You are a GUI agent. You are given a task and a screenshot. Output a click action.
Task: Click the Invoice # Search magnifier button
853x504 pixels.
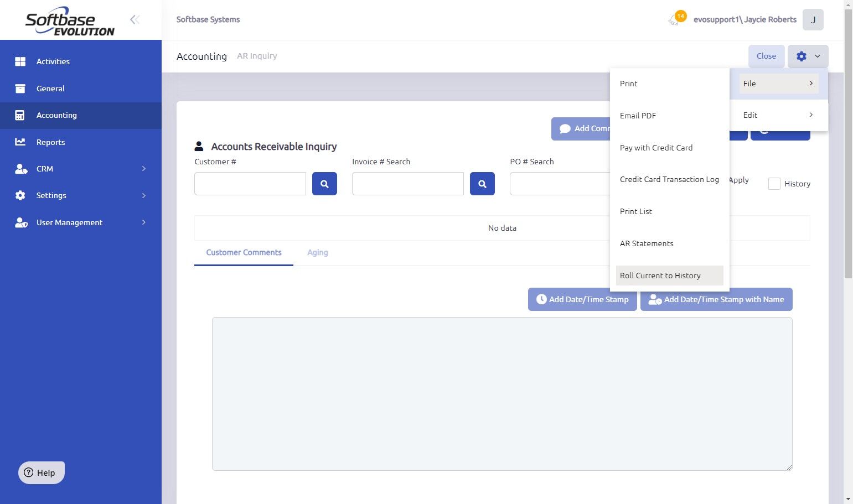(482, 184)
